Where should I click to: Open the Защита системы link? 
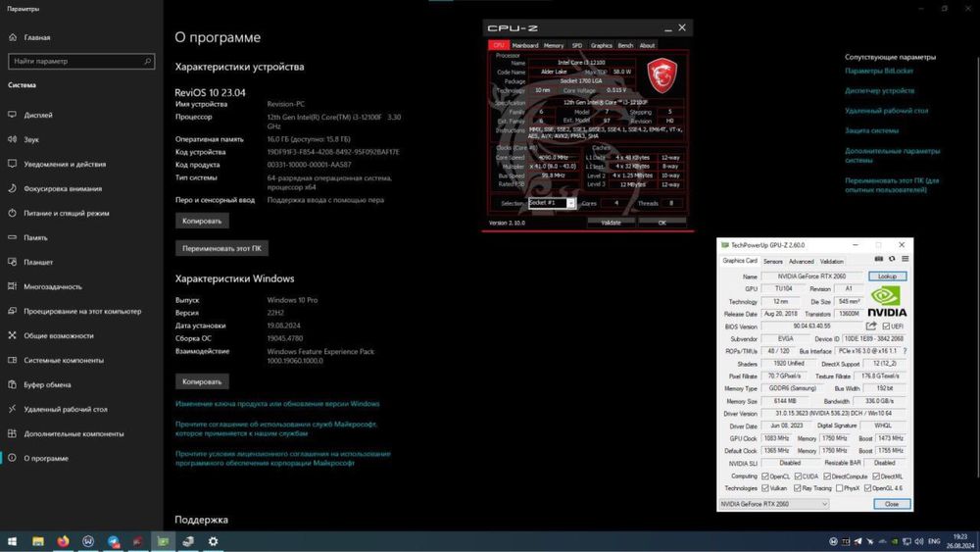pyautogui.click(x=871, y=130)
